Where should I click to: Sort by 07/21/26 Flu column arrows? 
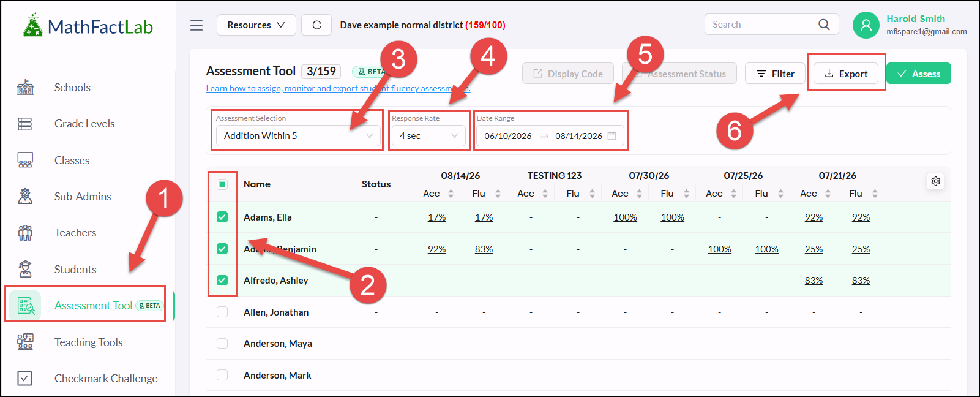click(x=875, y=194)
